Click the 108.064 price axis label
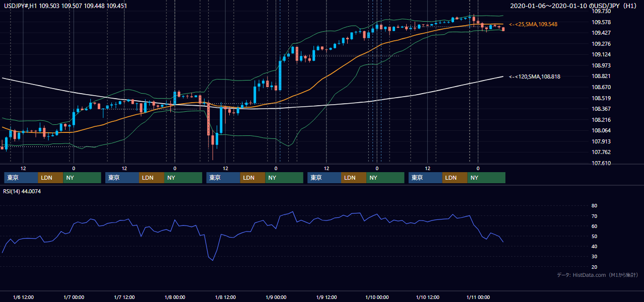Image resolution: width=644 pixels, height=302 pixels. 602,130
